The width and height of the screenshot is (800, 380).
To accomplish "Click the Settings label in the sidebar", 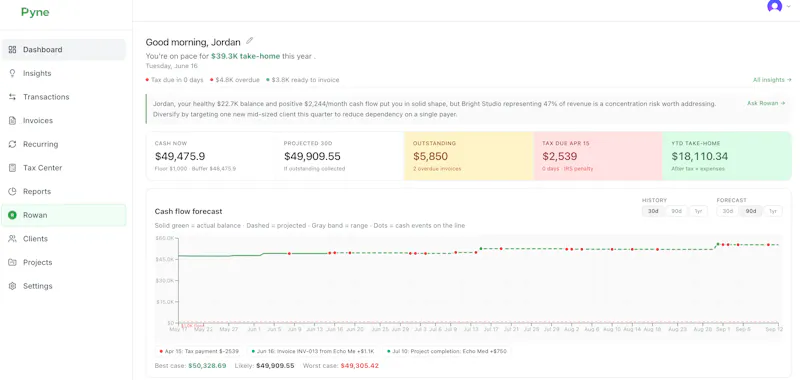I will point(38,286).
